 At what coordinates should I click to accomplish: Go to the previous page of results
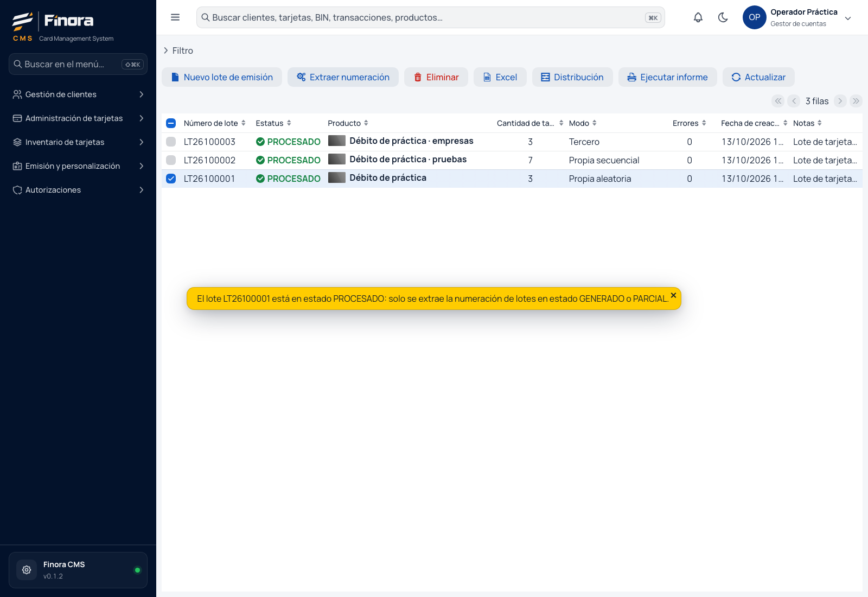click(x=794, y=101)
